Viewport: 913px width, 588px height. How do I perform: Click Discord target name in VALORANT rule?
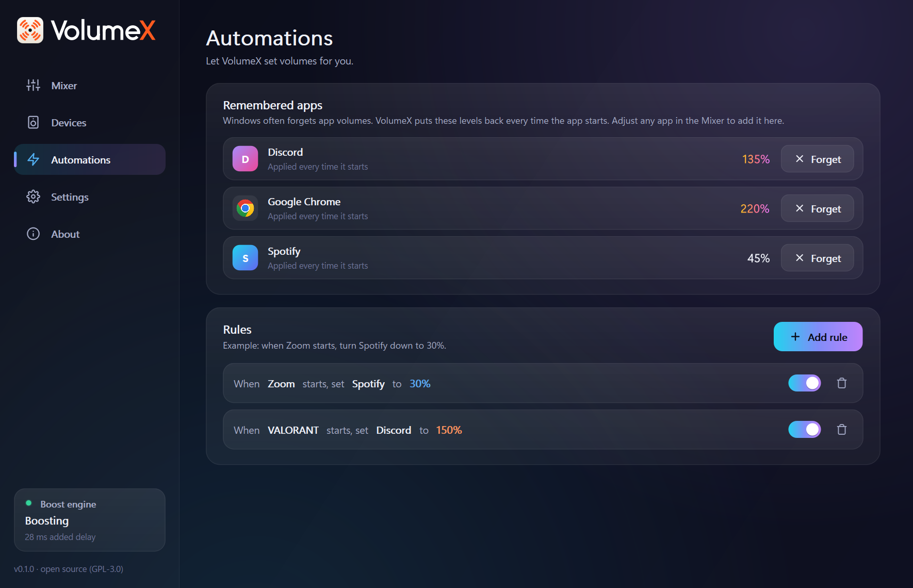[394, 430]
